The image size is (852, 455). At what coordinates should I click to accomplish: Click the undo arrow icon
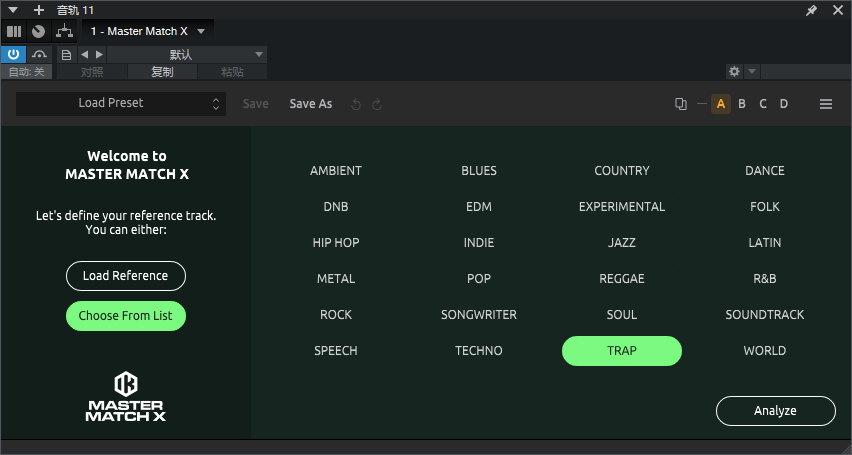(x=356, y=104)
